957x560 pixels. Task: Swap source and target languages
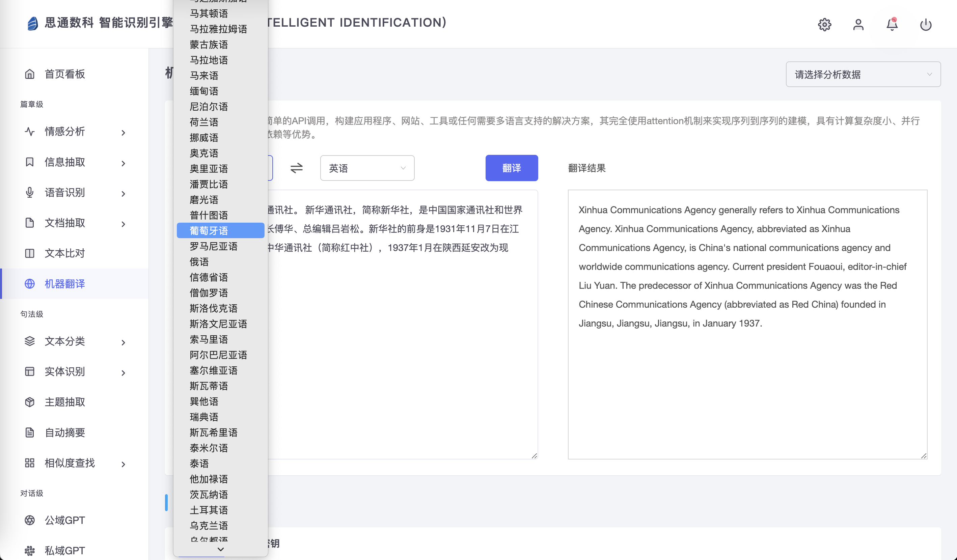[296, 168]
